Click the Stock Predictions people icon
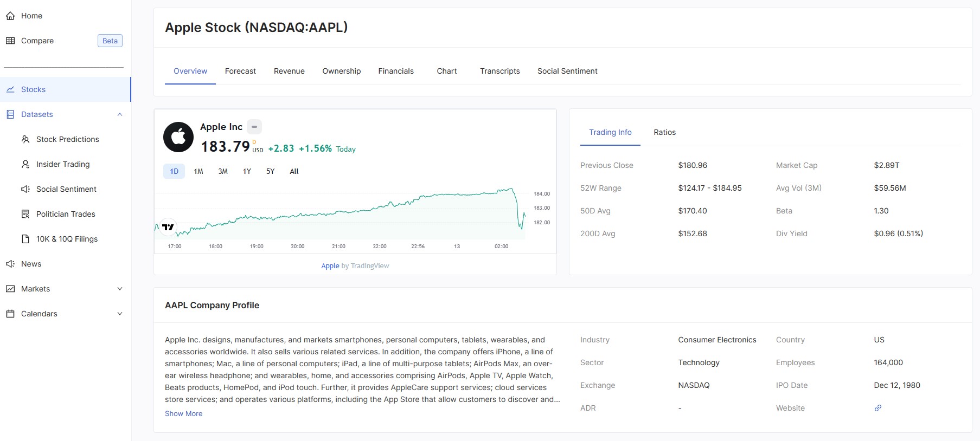The image size is (980, 441). (25, 139)
